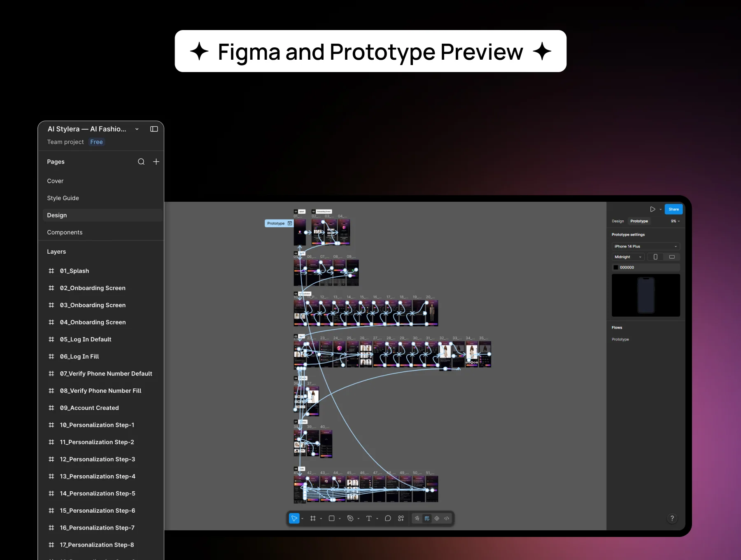This screenshot has height=560, width=741.
Task: Click the AI Stylera file name
Action: tap(87, 129)
